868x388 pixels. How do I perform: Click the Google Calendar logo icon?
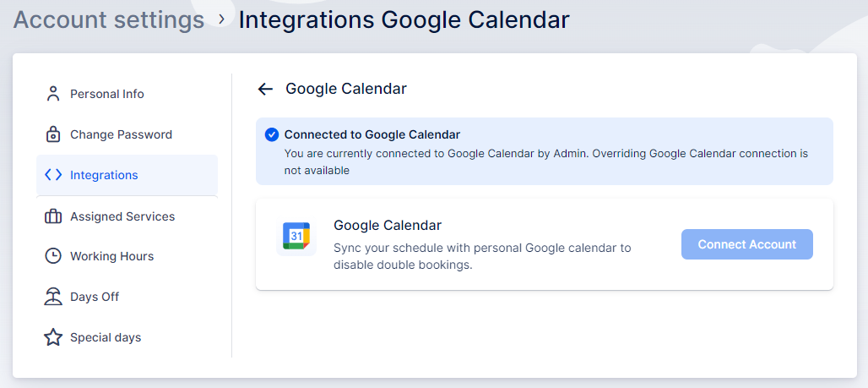[x=296, y=238]
